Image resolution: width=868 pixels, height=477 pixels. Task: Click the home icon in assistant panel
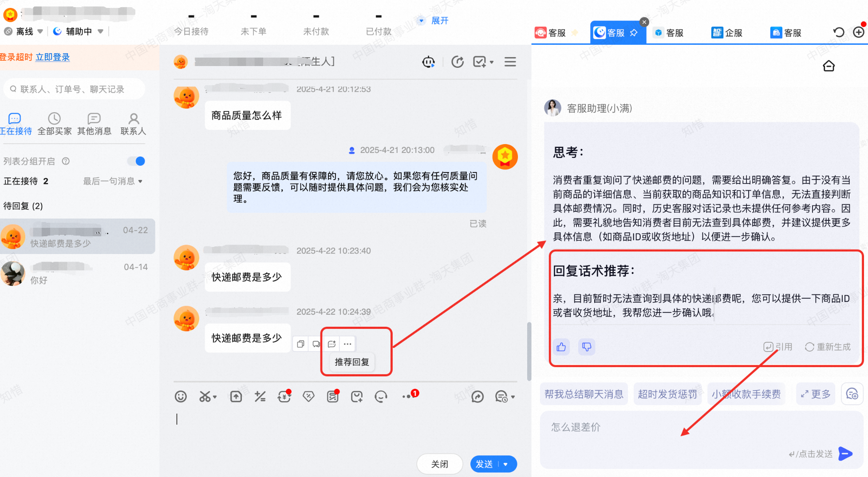pos(829,66)
